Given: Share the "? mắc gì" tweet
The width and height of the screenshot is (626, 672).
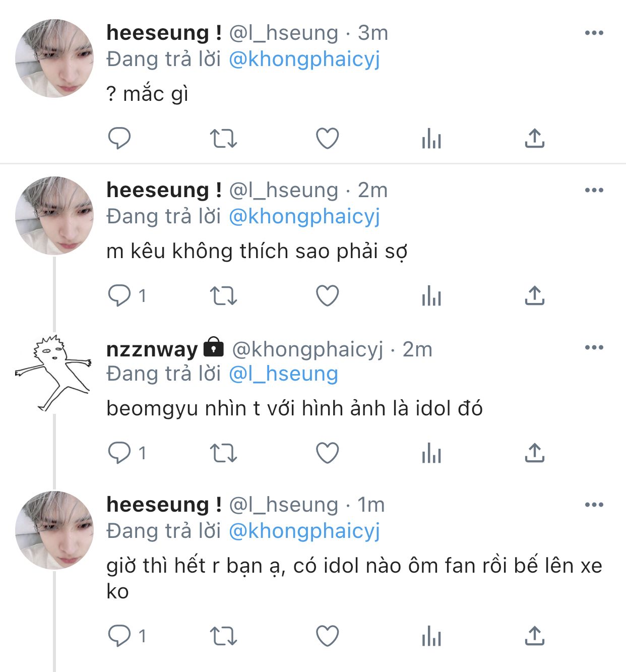Looking at the screenshot, I should coord(534,138).
